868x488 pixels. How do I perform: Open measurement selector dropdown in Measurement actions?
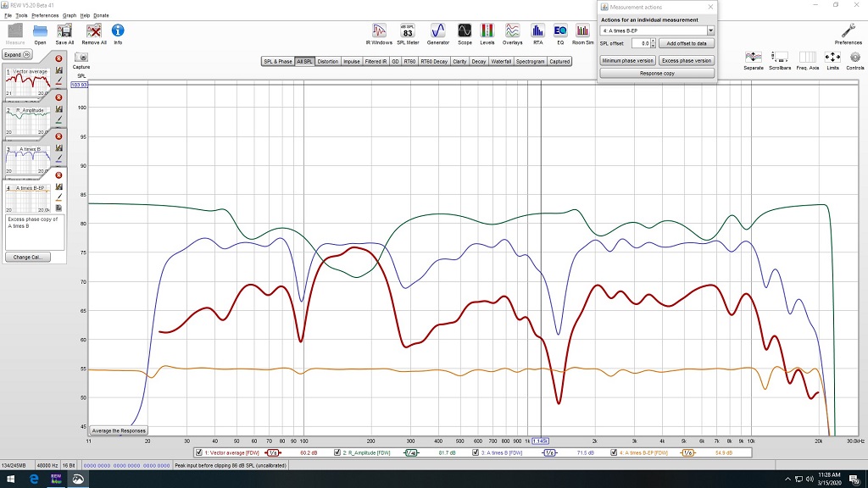(x=710, y=31)
